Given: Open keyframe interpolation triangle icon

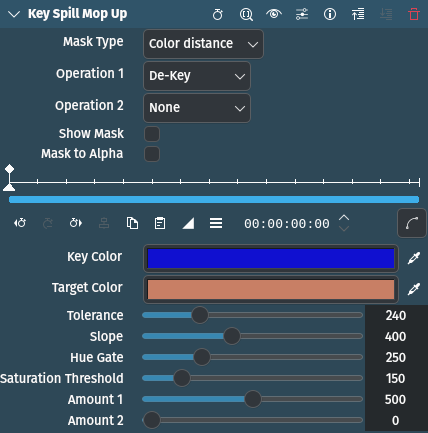Looking at the screenshot, I should tap(188, 223).
